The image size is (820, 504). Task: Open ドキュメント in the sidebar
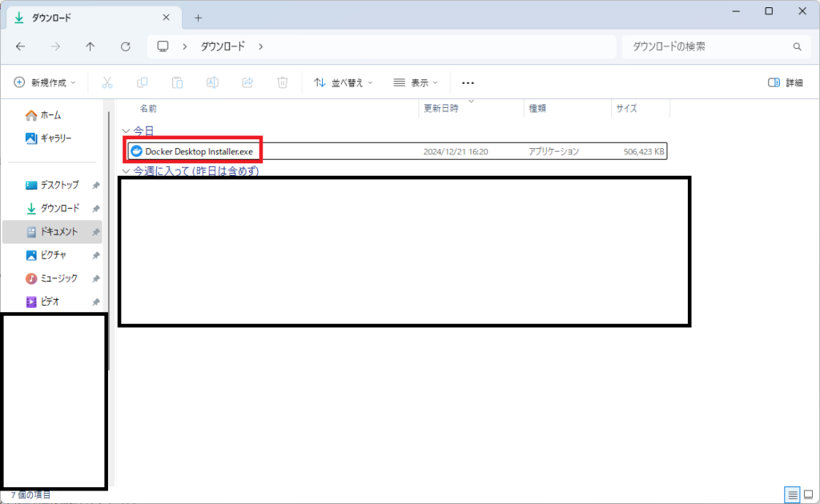click(x=58, y=232)
